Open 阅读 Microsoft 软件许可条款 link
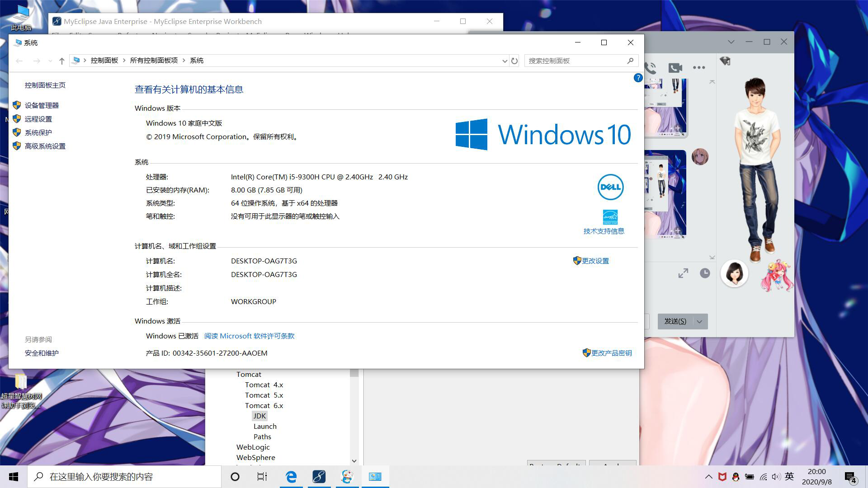This screenshot has width=868, height=488. click(x=249, y=336)
